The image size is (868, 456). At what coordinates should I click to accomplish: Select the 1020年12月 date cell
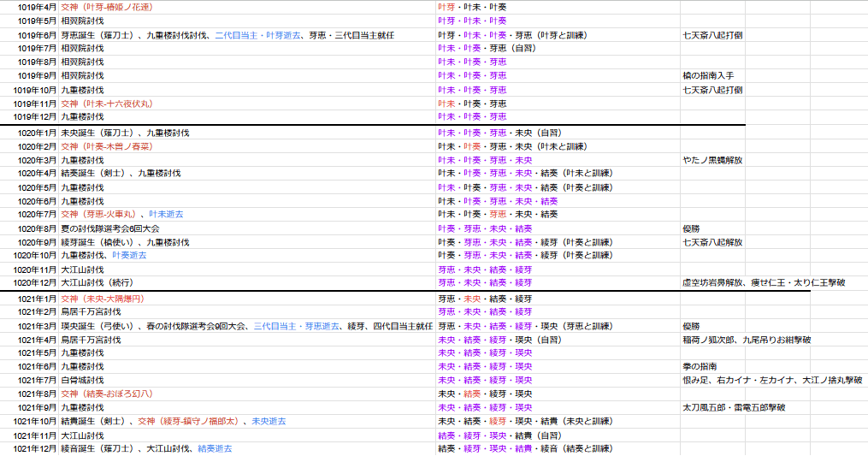34,282
